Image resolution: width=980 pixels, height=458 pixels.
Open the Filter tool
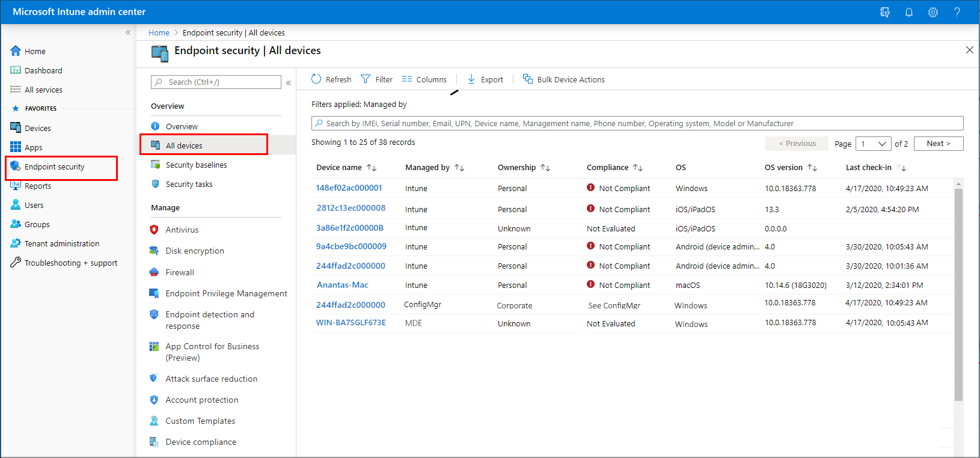(x=376, y=79)
